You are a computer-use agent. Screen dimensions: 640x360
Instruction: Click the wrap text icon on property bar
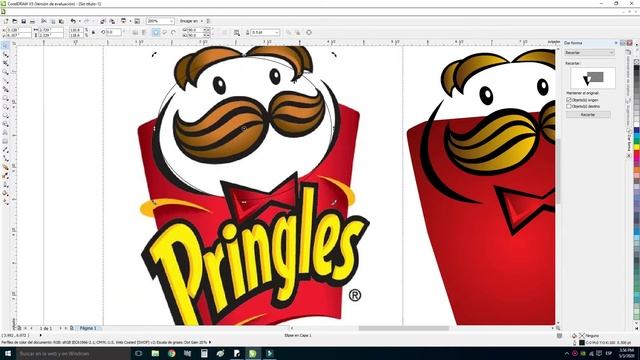(x=237, y=32)
